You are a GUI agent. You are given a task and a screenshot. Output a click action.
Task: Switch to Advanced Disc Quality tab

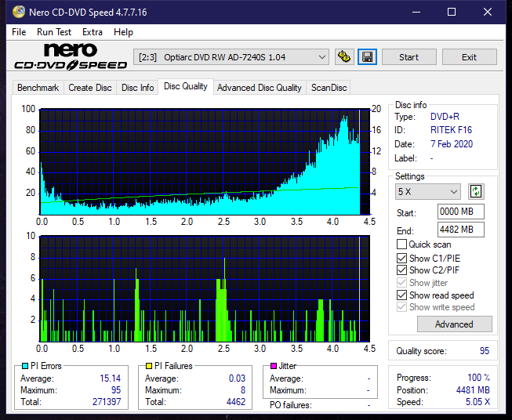pos(260,88)
